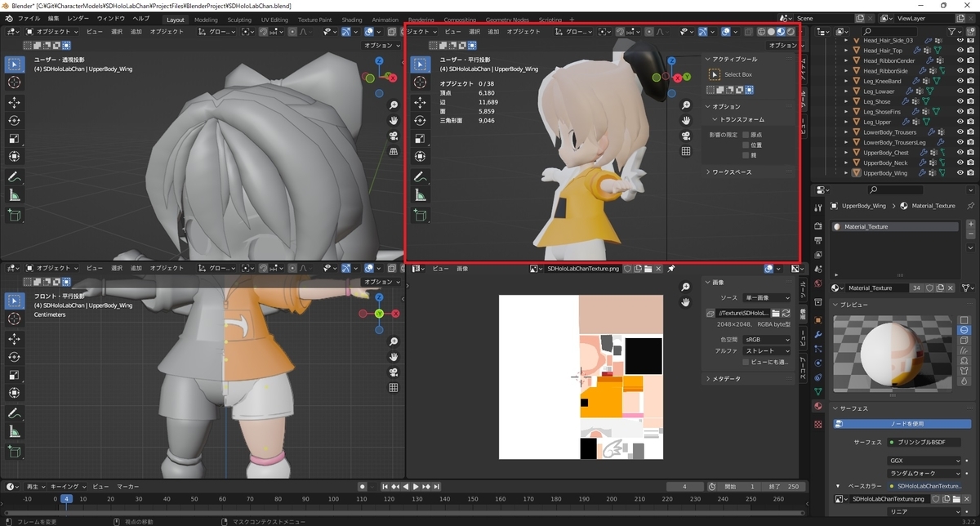Expand Leg_KneeBand tree arrow in outliner
This screenshot has width=980, height=526.
[x=845, y=81]
